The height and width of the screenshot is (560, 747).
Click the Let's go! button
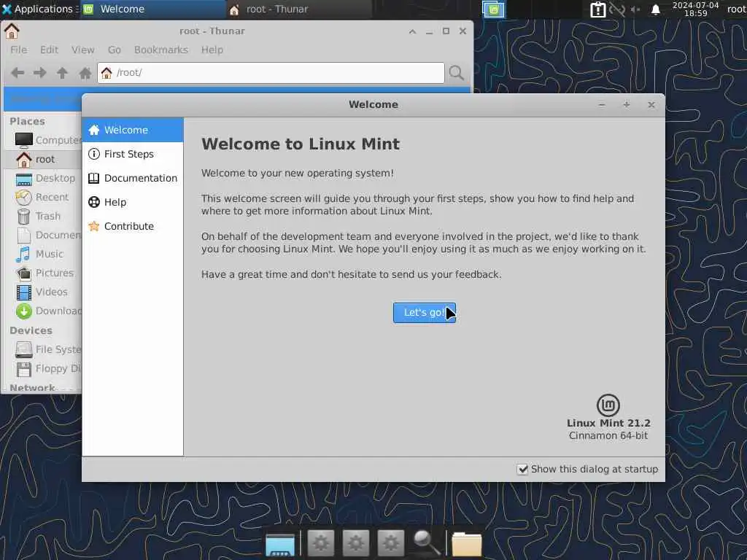[424, 313]
